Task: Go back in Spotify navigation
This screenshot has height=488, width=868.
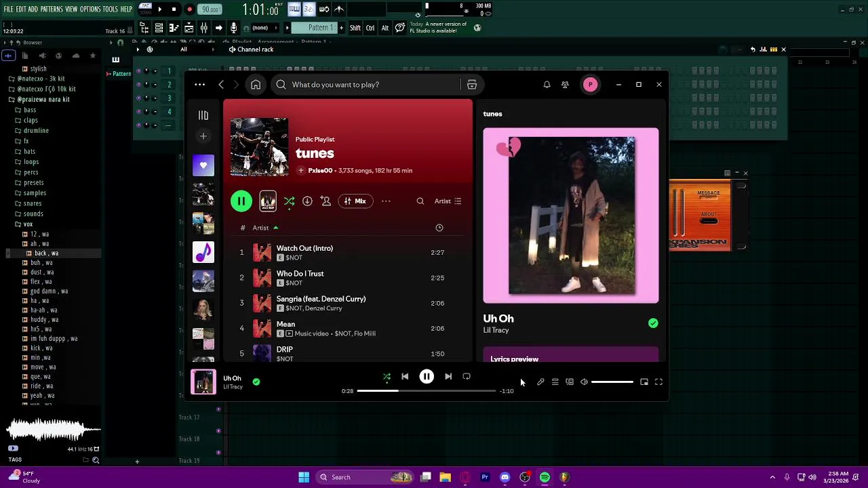Action: [221, 85]
